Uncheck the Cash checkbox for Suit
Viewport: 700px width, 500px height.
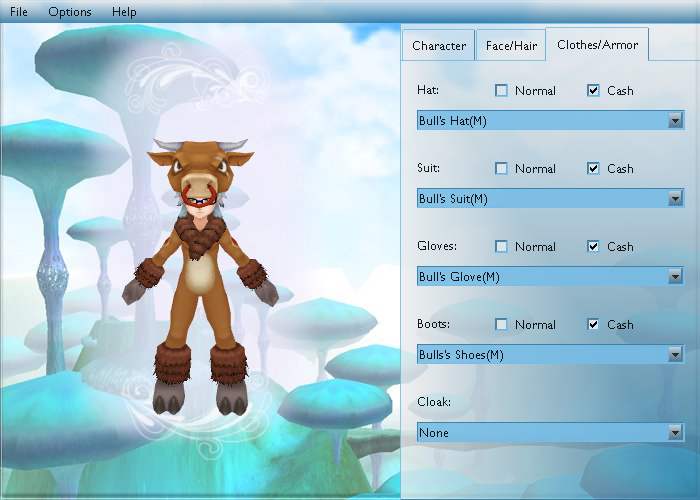tap(593, 168)
